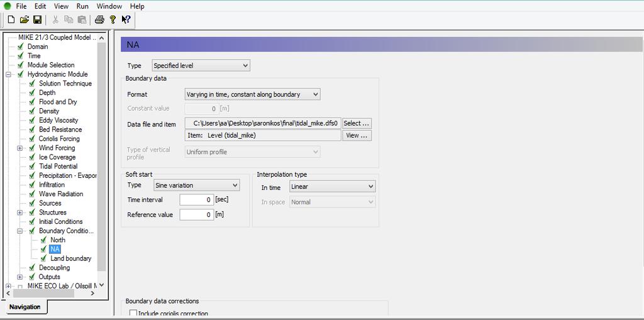
Task: Click the Copy toolbar icon
Action: point(69,19)
